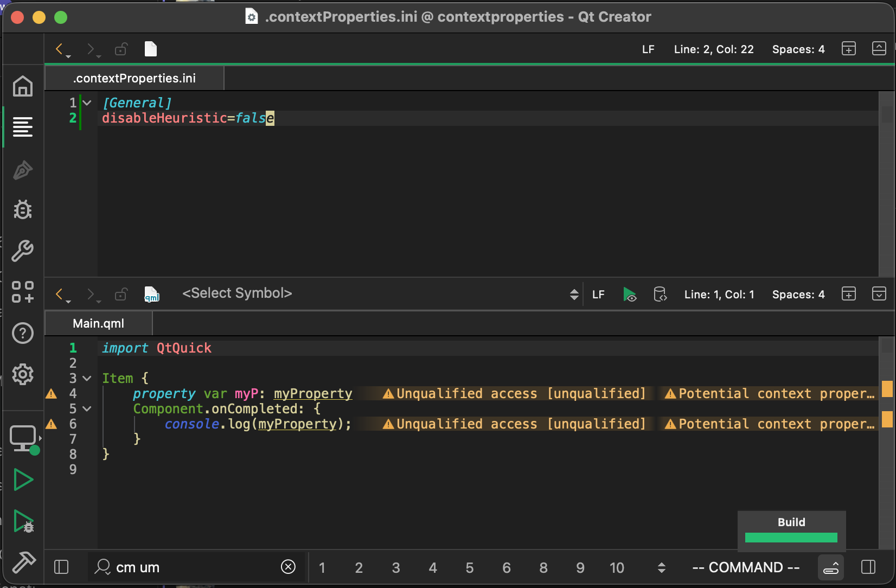Image resolution: width=896 pixels, height=588 pixels.
Task: Start QML live preview with play-eye icon
Action: pyautogui.click(x=630, y=295)
